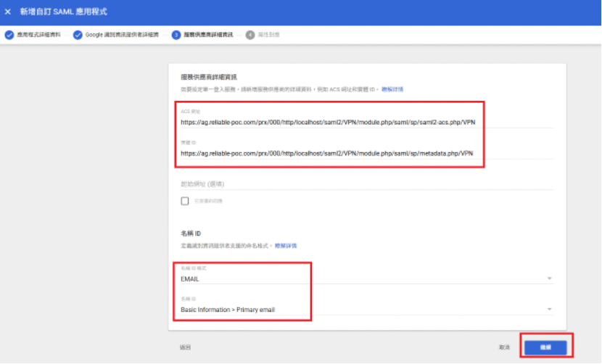Click the step 4 circle icon

tap(250, 35)
